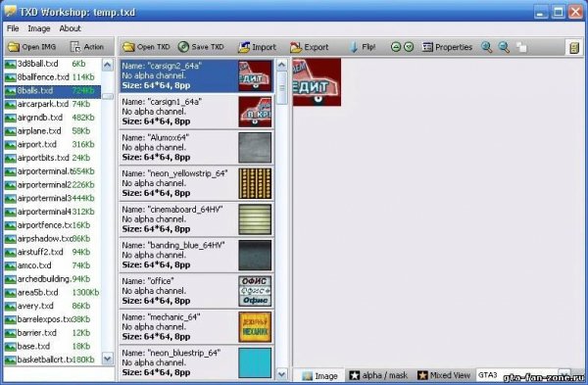This screenshot has width=588, height=385.
Task: Switch to the Image tab
Action: [x=319, y=375]
